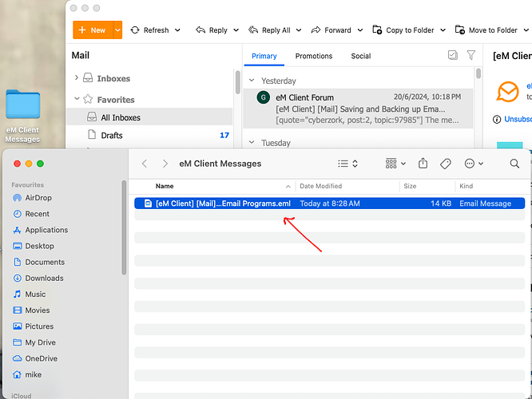Open My Drive in Finder sidebar
Screen dimensions: 532x399
[x=34, y=342]
